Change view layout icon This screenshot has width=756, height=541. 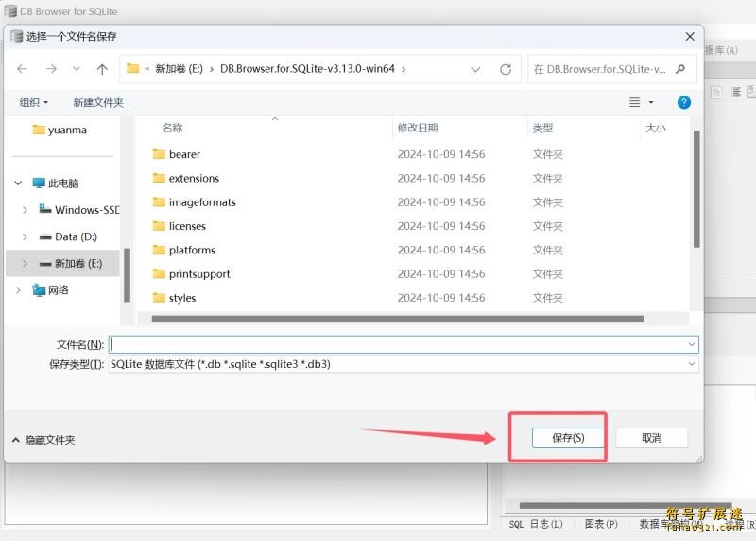[634, 102]
